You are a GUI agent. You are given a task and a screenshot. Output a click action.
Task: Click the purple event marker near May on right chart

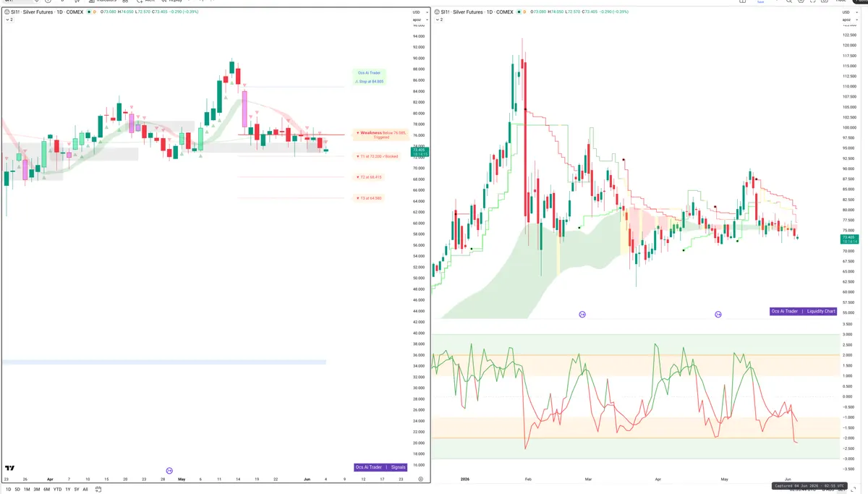718,314
